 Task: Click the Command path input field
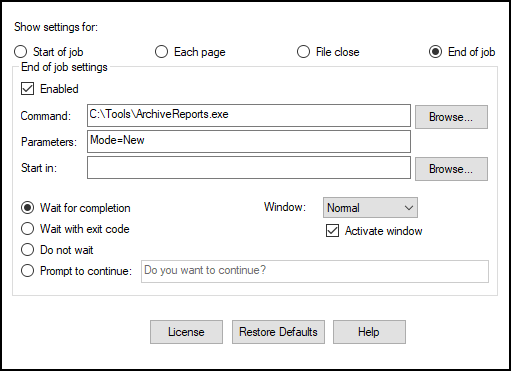pyautogui.click(x=249, y=115)
